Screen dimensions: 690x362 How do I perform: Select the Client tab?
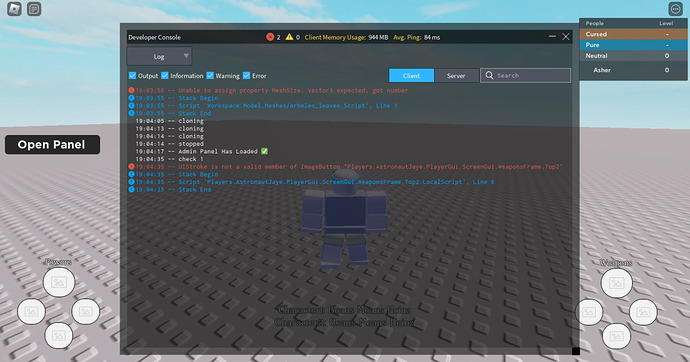click(411, 76)
